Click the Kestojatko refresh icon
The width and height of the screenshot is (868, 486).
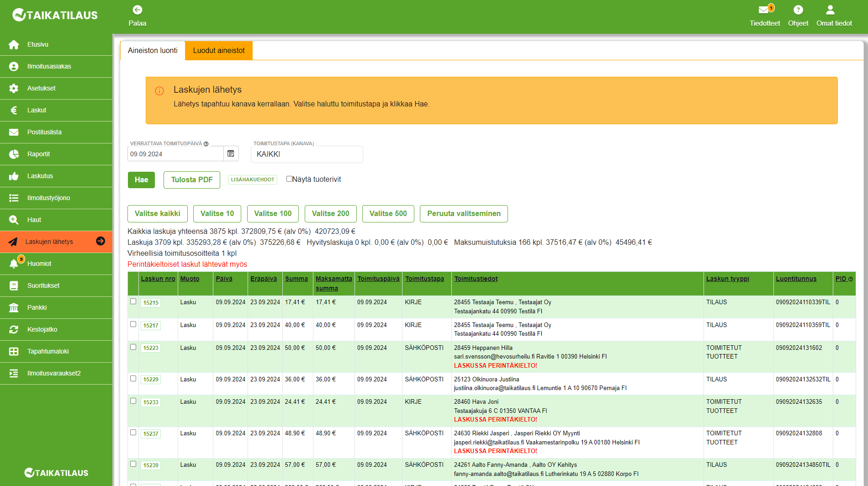coord(14,329)
